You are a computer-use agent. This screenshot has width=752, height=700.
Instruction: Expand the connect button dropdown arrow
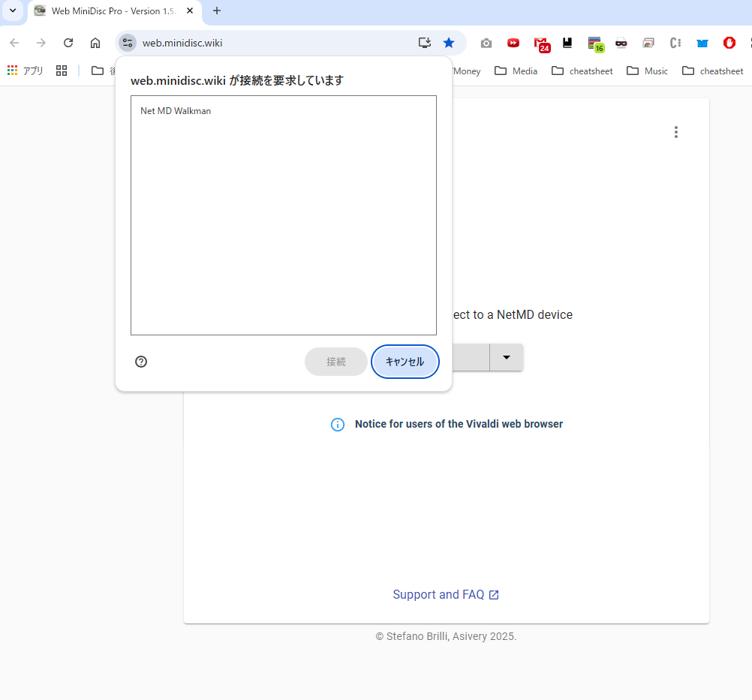point(507,357)
